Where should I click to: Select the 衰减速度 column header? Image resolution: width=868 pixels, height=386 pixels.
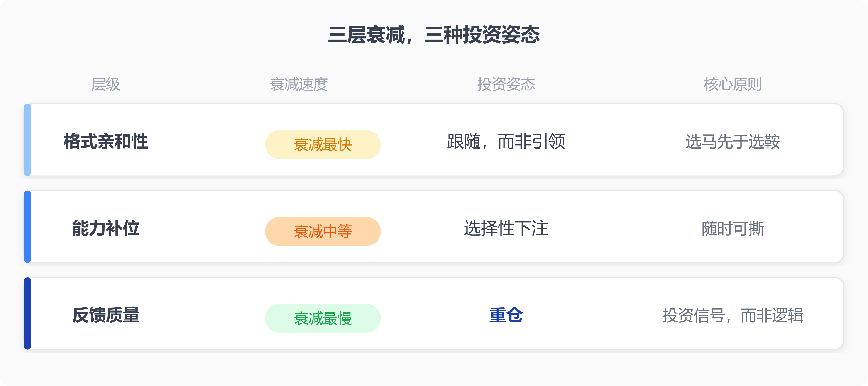coord(298,84)
